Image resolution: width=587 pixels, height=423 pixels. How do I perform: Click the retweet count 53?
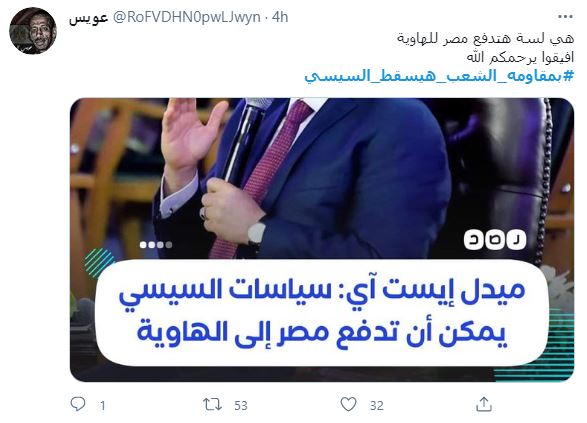(241, 405)
